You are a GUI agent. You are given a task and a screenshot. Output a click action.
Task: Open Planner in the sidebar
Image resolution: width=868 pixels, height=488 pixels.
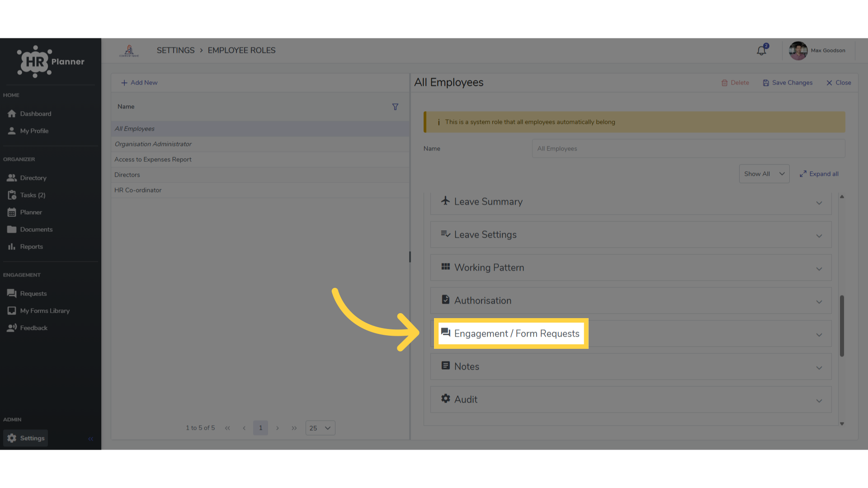(25, 212)
